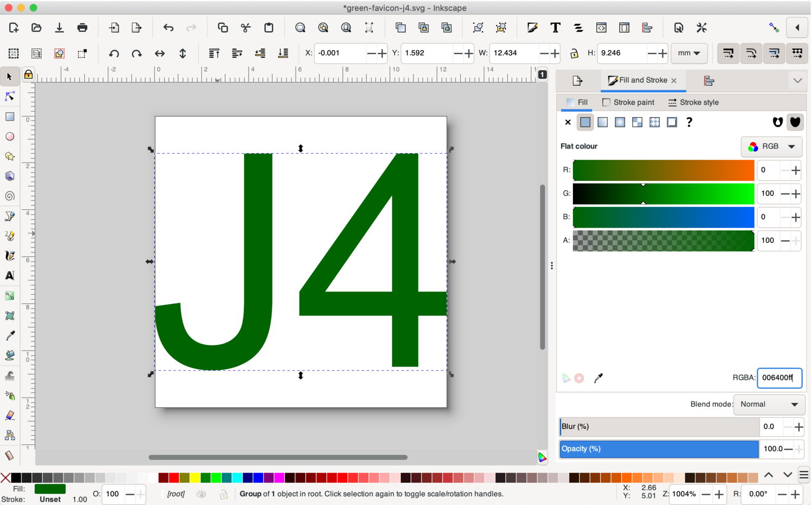Image resolution: width=812 pixels, height=505 pixels.
Task: Toggle the XML editor
Action: point(602,28)
